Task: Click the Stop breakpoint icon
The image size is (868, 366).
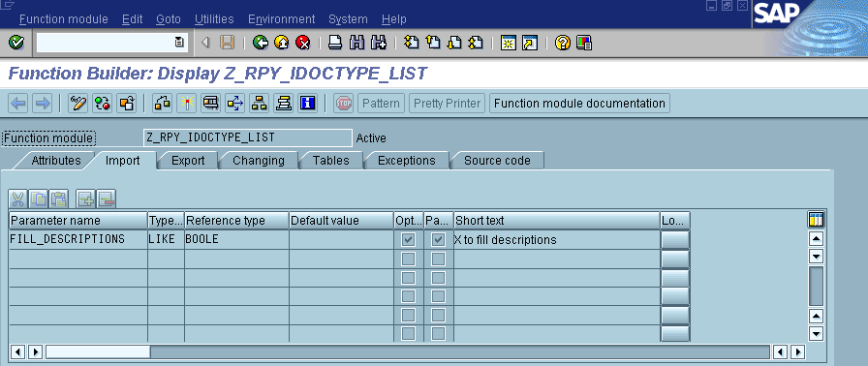Action: pos(344,104)
